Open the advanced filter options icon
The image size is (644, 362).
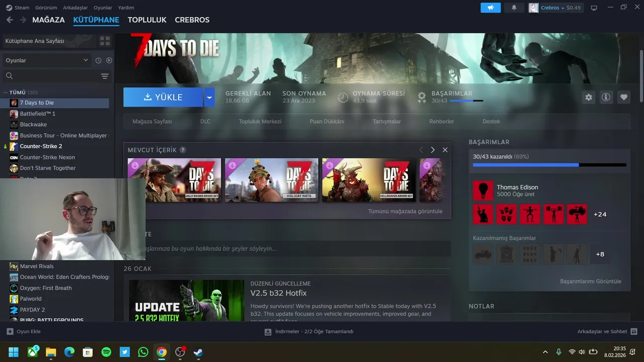pos(105,76)
